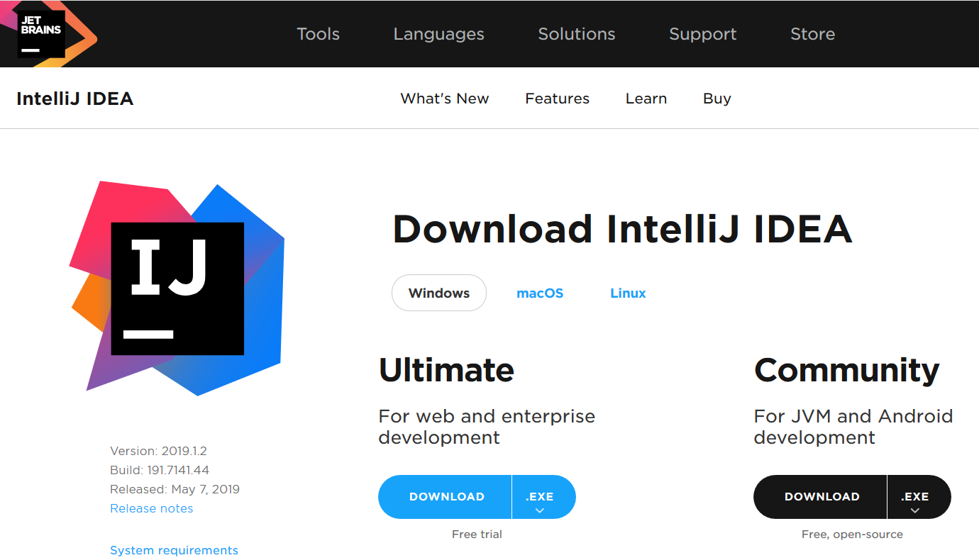
Task: Open the What's New page
Action: pos(444,99)
